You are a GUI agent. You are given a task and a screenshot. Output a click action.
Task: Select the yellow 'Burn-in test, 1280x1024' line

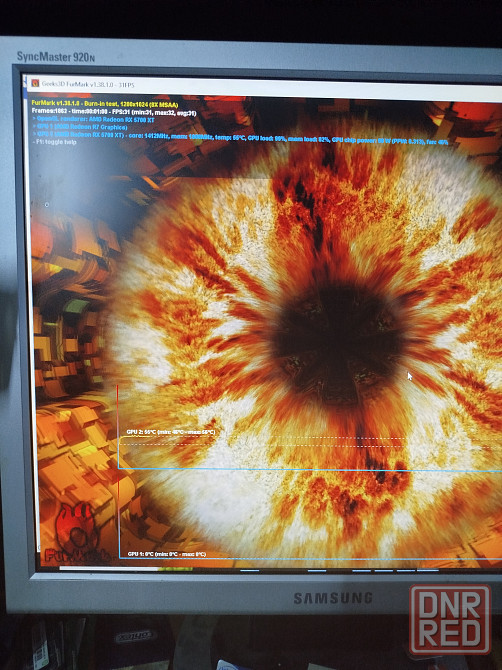pyautogui.click(x=105, y=104)
